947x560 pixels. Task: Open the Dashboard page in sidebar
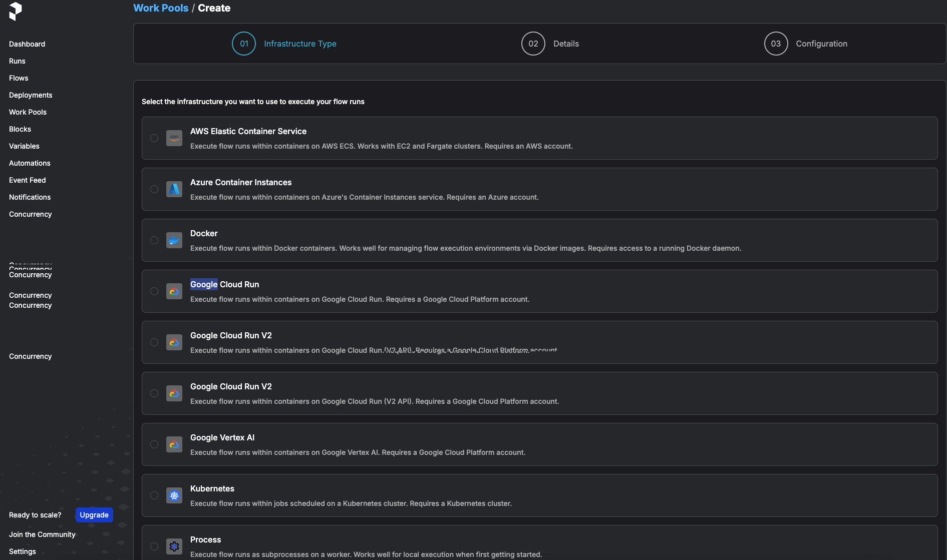(x=27, y=44)
